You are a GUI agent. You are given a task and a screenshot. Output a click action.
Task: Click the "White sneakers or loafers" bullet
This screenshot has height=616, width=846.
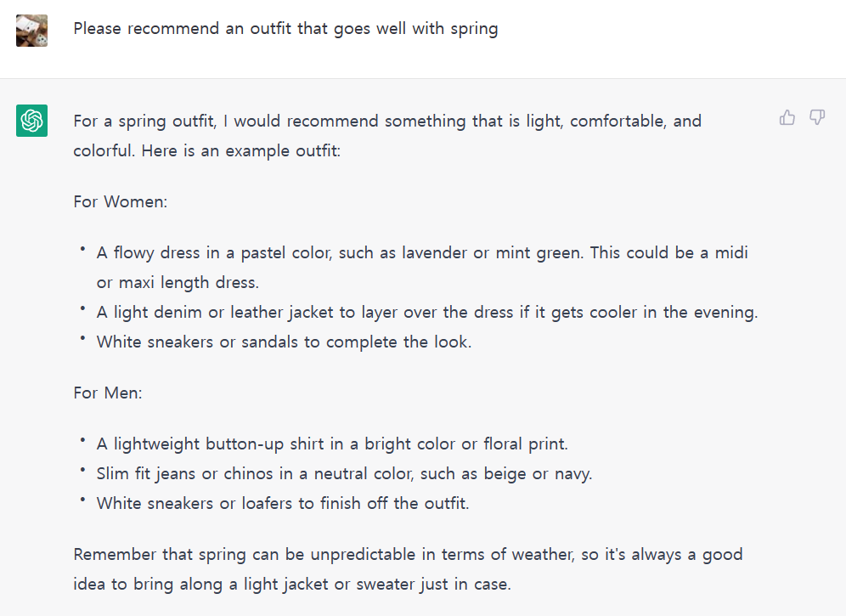click(x=283, y=503)
